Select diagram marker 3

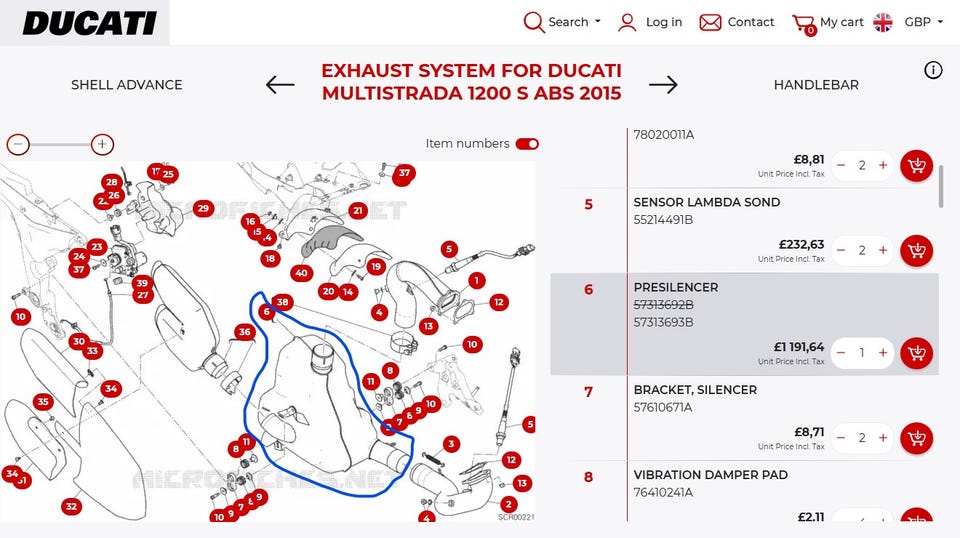(x=451, y=444)
